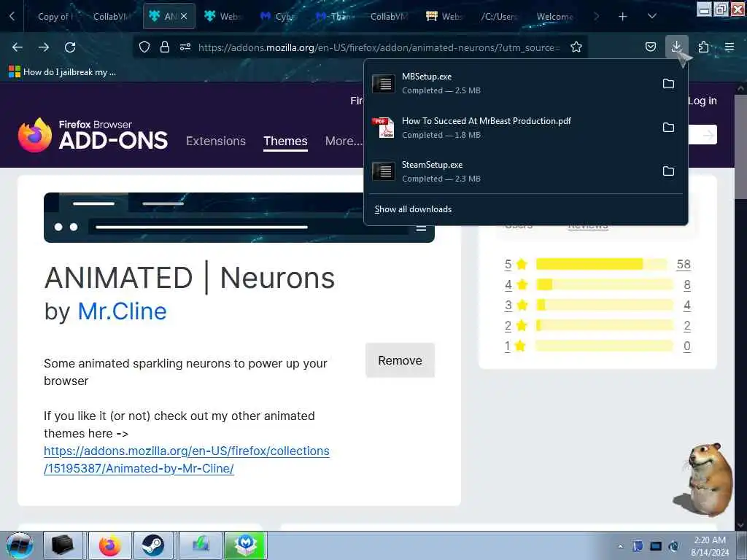The height and width of the screenshot is (560, 747).
Task: Filter reviews by 3 star rating bar
Action: point(605,305)
